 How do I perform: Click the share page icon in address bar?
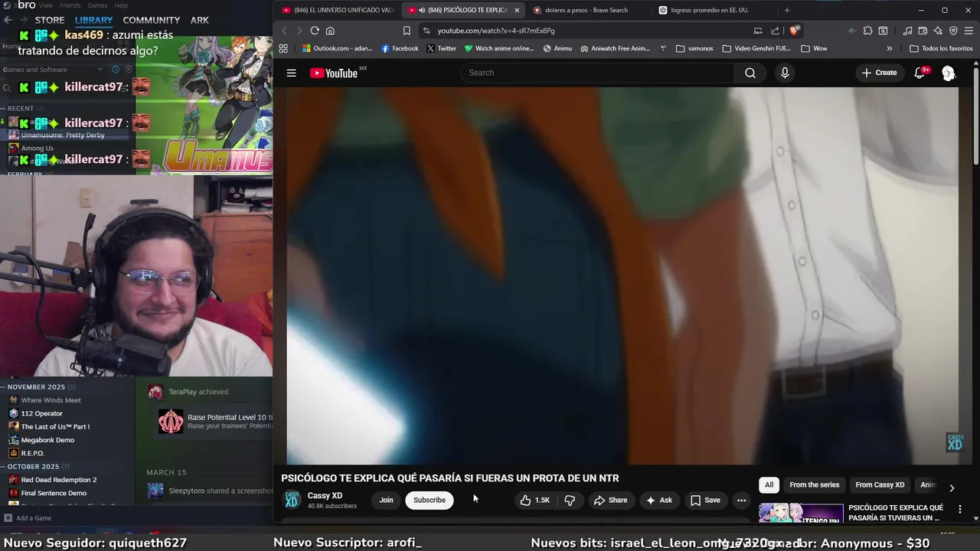(775, 31)
